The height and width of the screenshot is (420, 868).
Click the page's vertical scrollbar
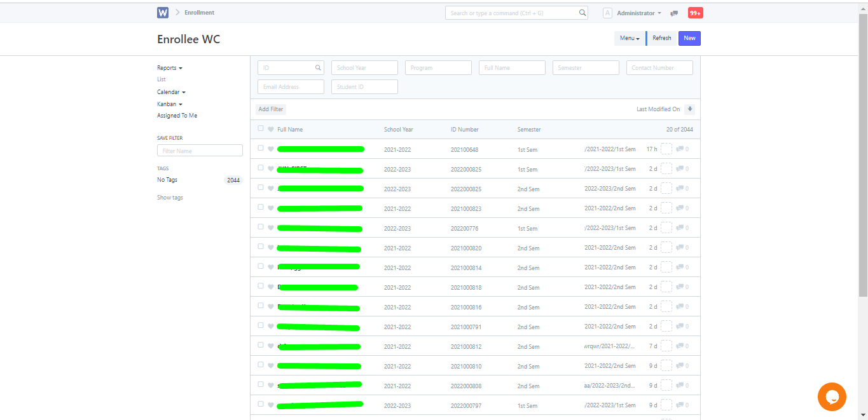pyautogui.click(x=863, y=154)
